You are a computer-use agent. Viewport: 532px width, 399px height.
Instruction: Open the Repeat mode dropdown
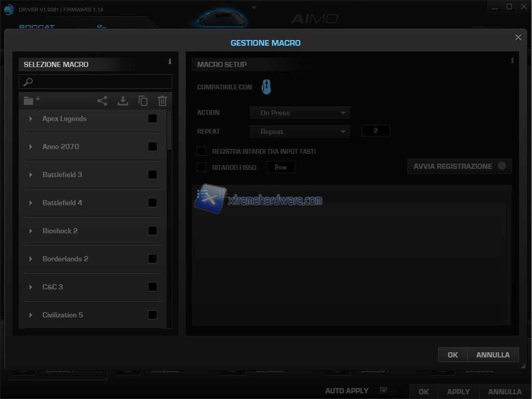point(300,131)
